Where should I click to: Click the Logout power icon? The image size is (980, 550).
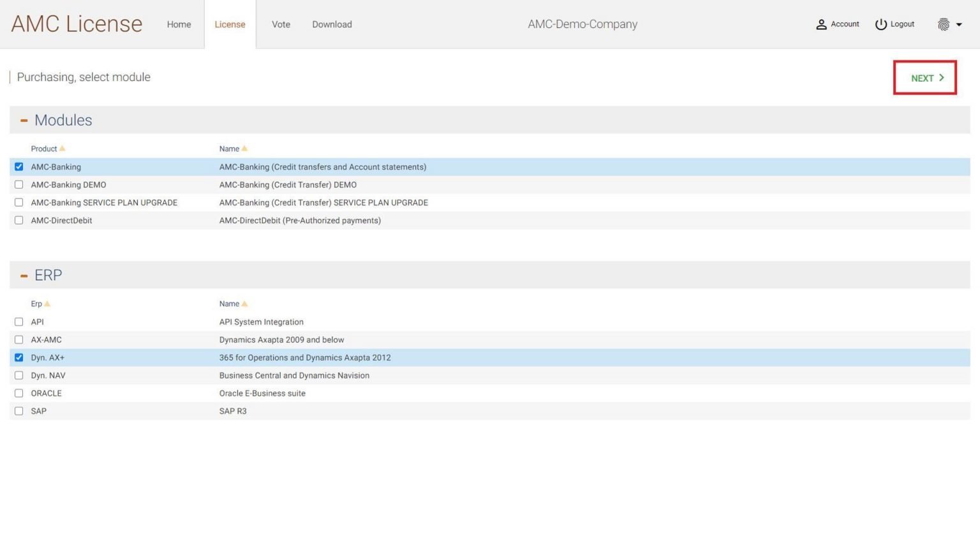[x=881, y=24]
